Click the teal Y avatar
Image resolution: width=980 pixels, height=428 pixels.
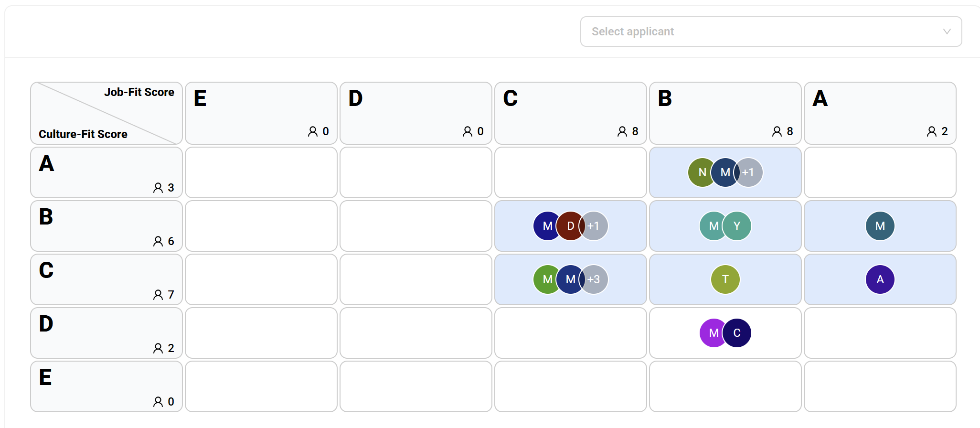coord(737,226)
